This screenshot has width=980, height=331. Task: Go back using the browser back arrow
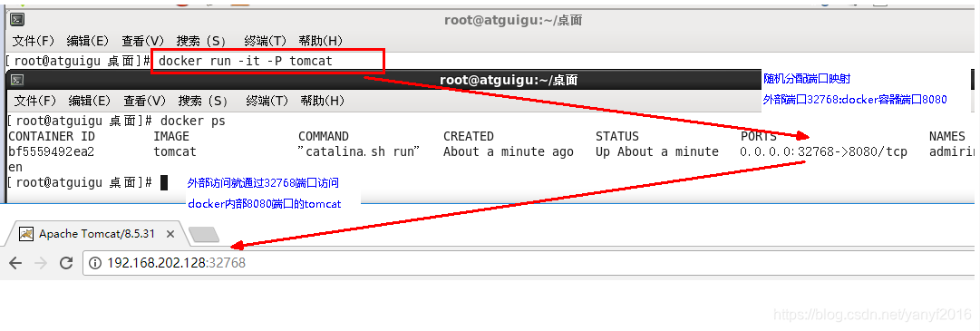(x=15, y=263)
